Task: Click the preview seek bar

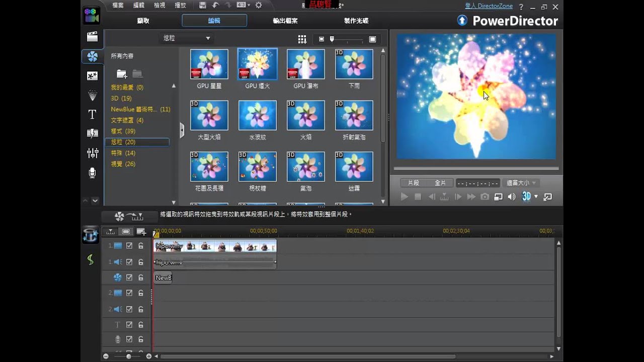Action: pyautogui.click(x=476, y=168)
